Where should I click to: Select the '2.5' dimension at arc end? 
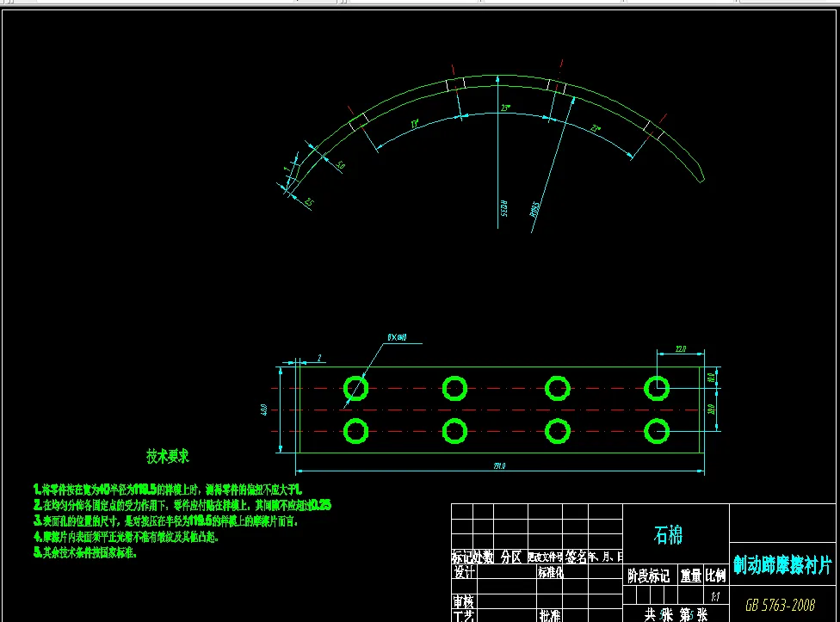(x=309, y=202)
